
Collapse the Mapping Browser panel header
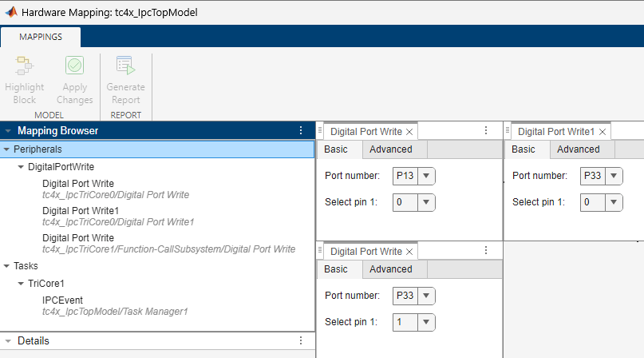7,131
